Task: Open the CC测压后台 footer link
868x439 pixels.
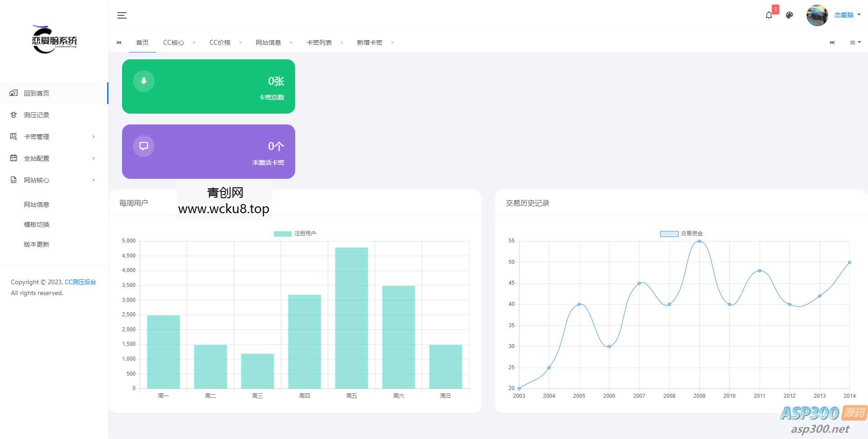Action: (x=80, y=282)
